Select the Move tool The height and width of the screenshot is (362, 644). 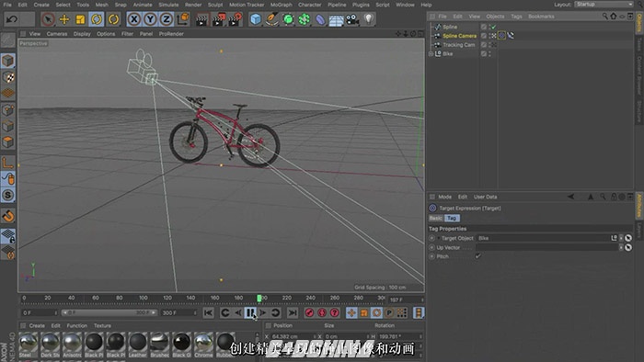click(x=64, y=19)
